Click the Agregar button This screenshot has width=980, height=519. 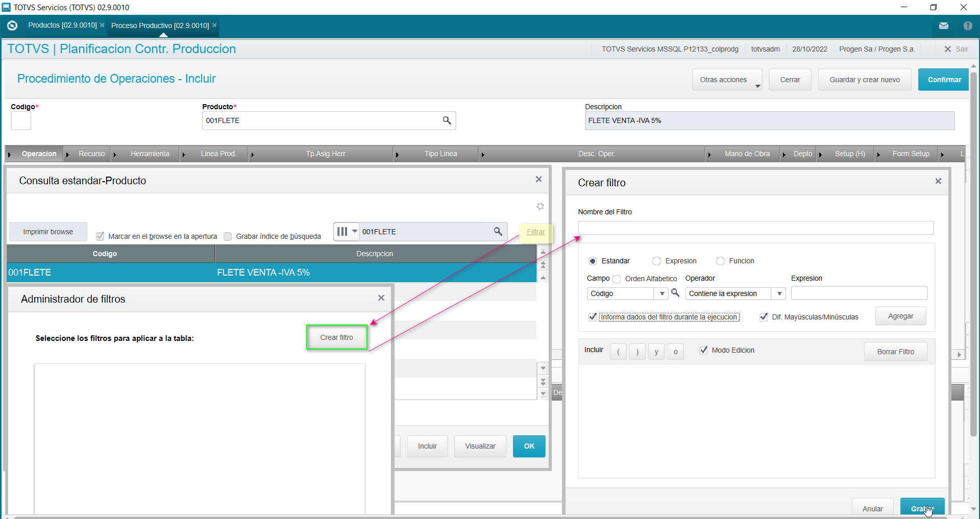(900, 316)
